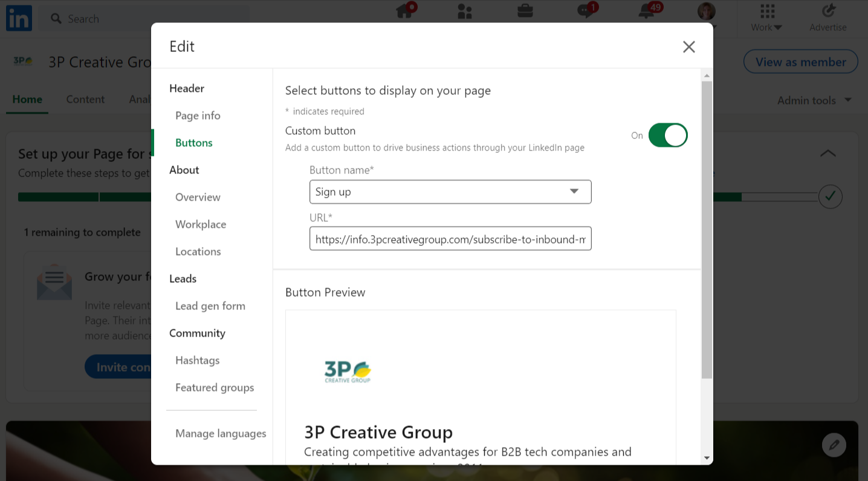Screen dimensions: 868x481
Task: Click the progress checkmark circle icon
Action: click(831, 196)
